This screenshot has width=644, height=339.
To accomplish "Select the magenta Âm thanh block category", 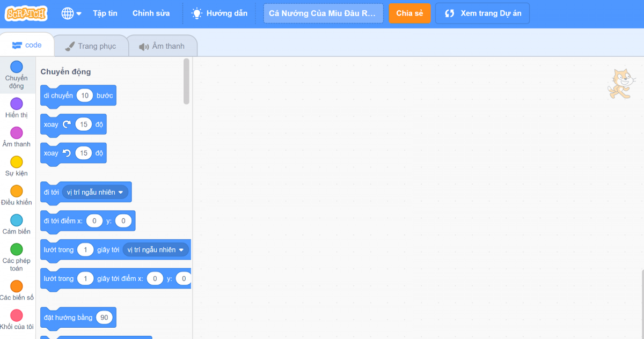I will [17, 133].
